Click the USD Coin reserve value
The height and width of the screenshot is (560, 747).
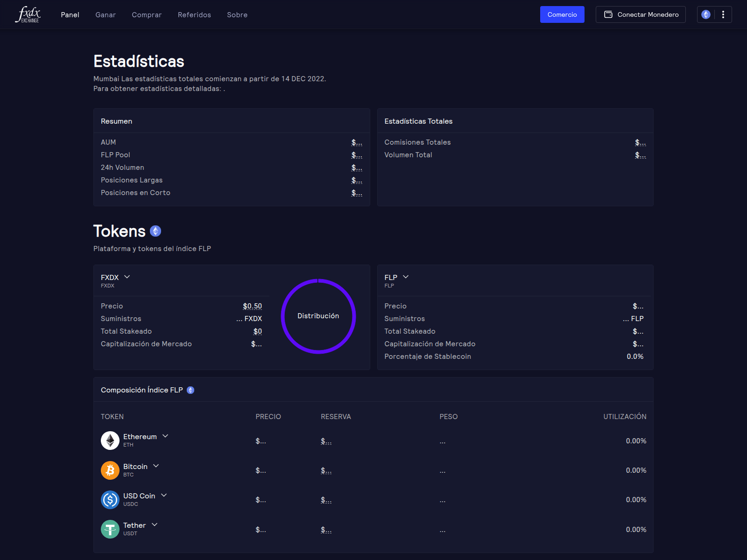(326, 500)
